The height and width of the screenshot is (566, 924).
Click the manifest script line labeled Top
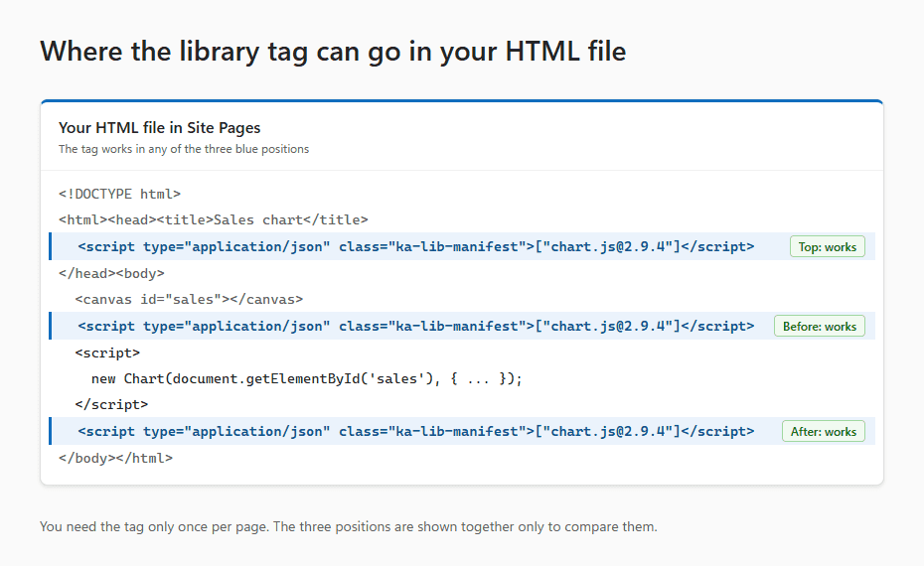click(462, 246)
